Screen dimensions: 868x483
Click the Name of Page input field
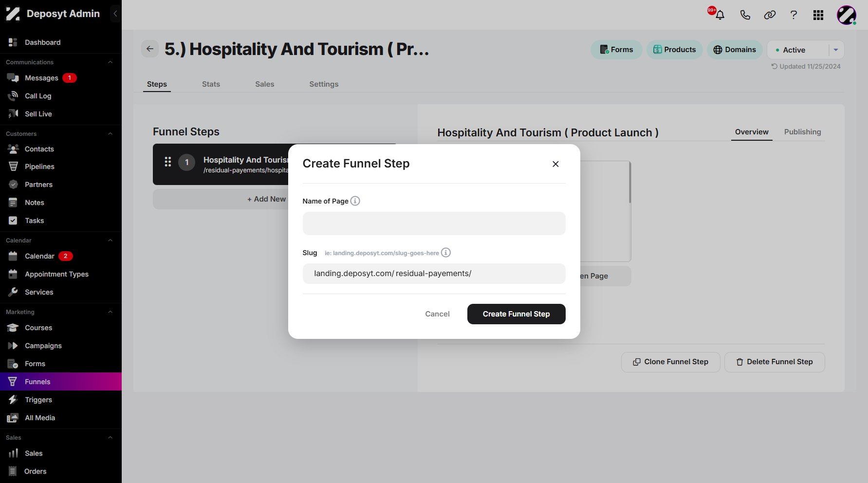pos(434,223)
